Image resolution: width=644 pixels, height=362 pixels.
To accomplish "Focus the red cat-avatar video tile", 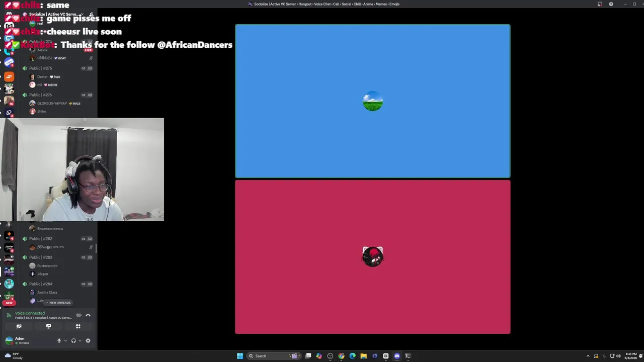I will point(373,257).
